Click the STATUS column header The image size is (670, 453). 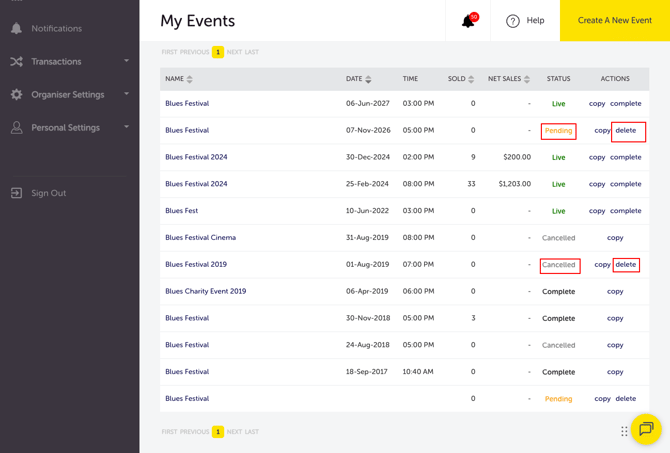(x=558, y=79)
